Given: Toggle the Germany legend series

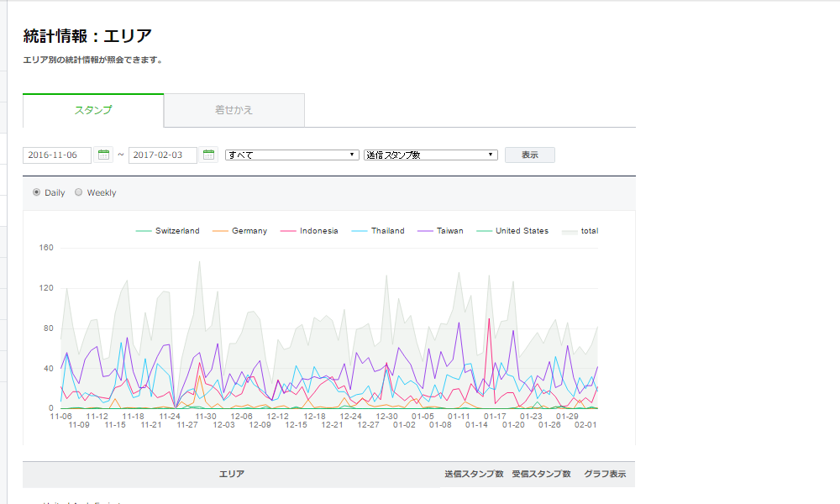Looking at the screenshot, I should (239, 231).
